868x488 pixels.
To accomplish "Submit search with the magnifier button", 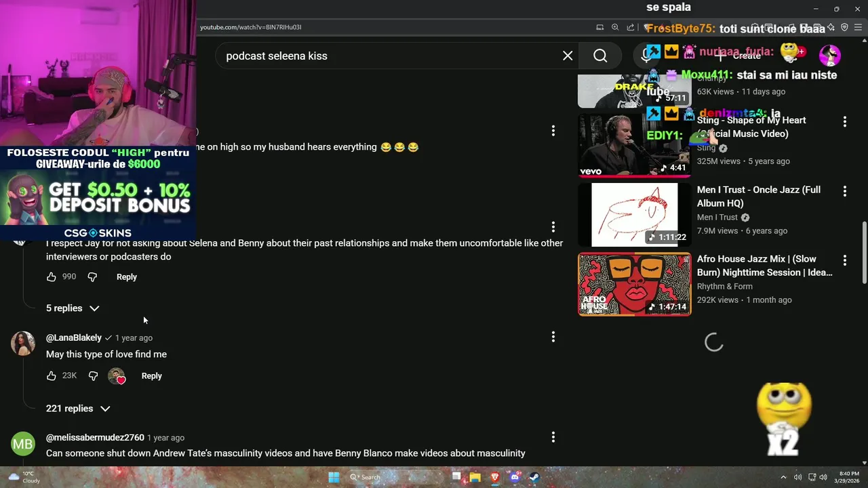I will [x=600, y=56].
